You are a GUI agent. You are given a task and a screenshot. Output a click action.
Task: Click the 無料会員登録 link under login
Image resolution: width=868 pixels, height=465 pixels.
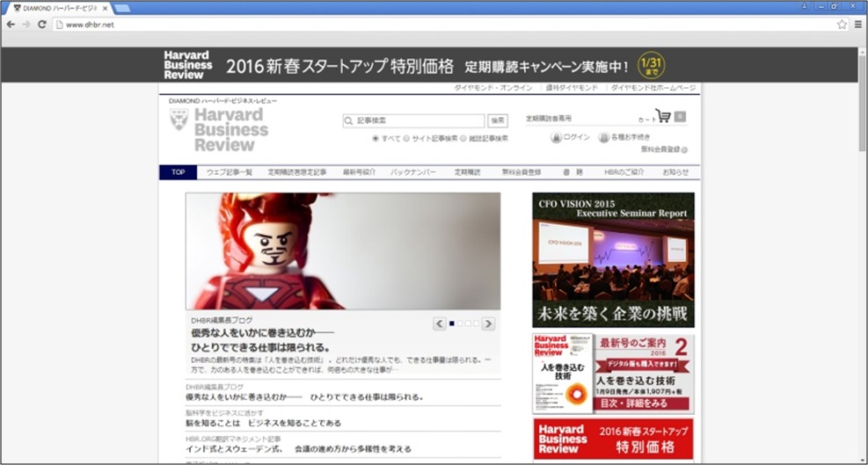click(660, 149)
